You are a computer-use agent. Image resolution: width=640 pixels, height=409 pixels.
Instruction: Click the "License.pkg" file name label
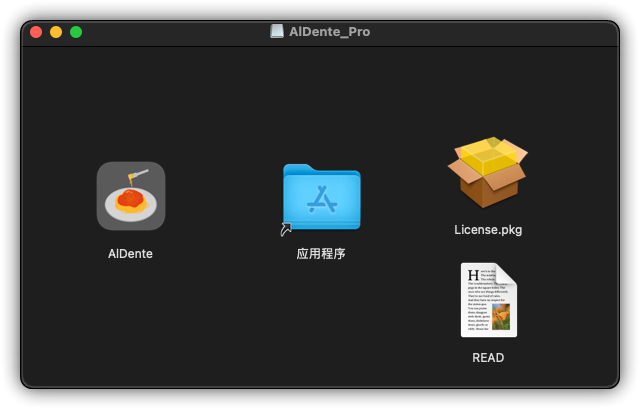tap(488, 230)
